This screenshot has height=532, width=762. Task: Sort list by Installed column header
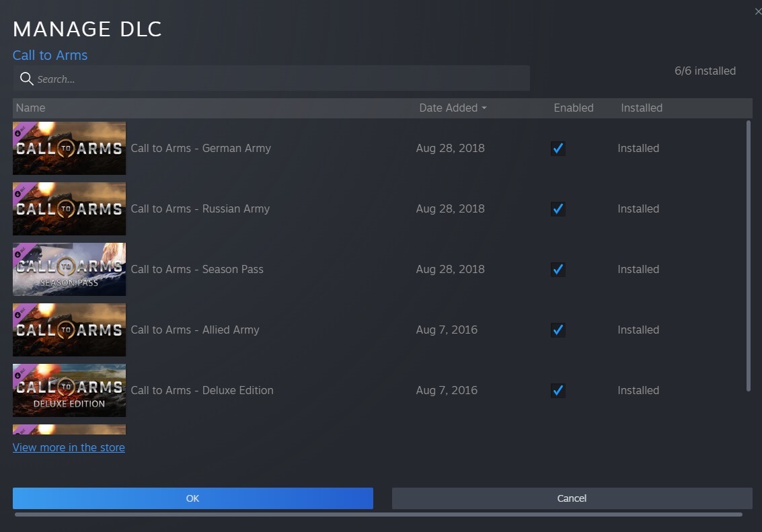tap(642, 108)
